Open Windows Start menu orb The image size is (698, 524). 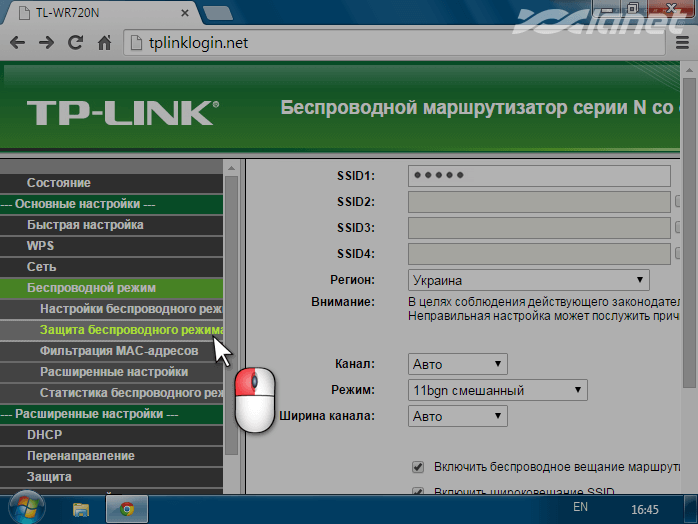pyautogui.click(x=21, y=508)
